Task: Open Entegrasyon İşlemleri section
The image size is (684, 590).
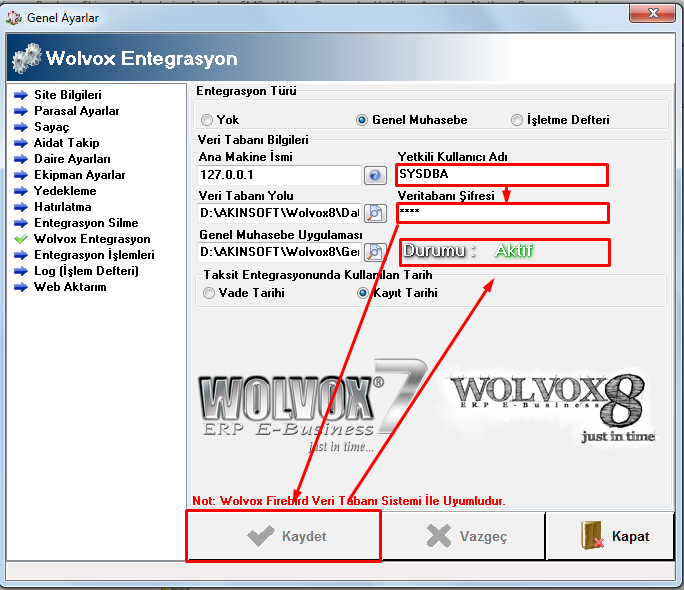Action: [94, 255]
